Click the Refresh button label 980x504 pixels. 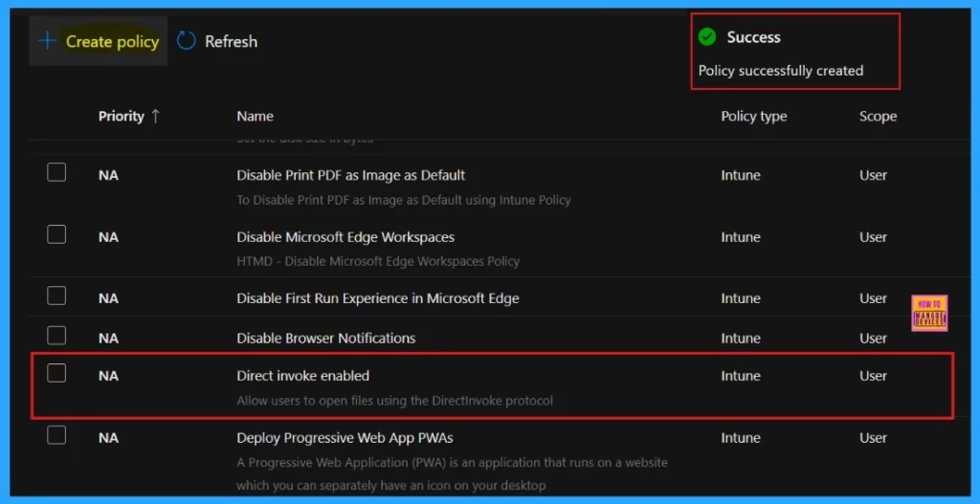point(232,42)
